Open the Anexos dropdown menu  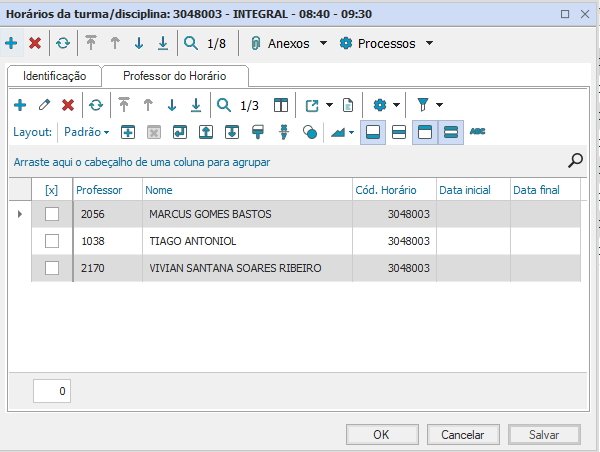click(289, 44)
